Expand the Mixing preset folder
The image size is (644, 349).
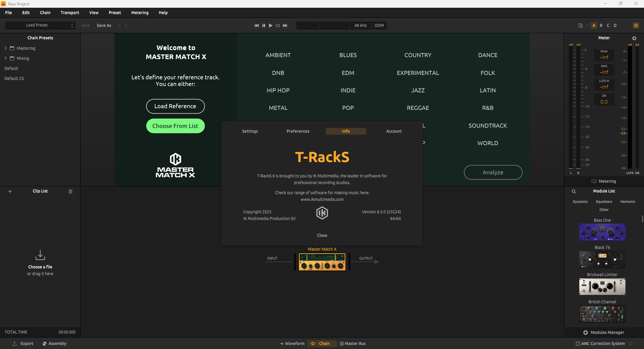pos(6,58)
